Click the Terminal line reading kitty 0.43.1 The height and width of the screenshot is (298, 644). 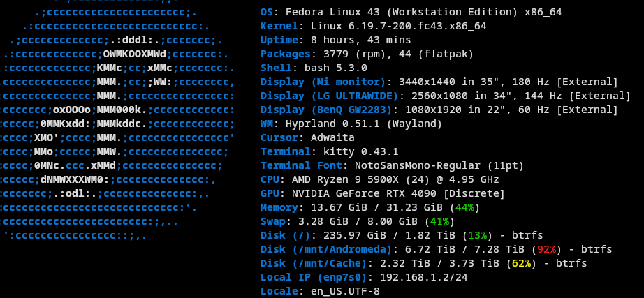pyautogui.click(x=330, y=152)
